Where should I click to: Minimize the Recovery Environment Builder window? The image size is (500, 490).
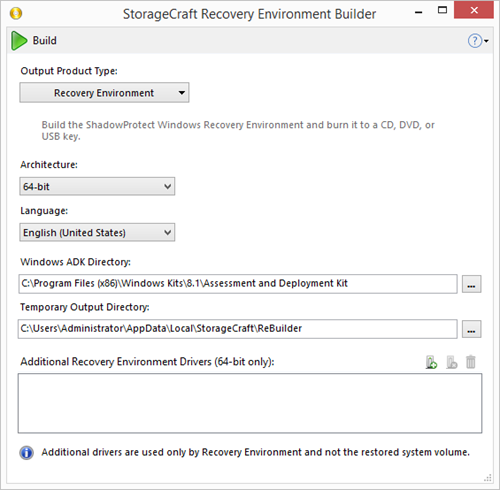pos(419,12)
